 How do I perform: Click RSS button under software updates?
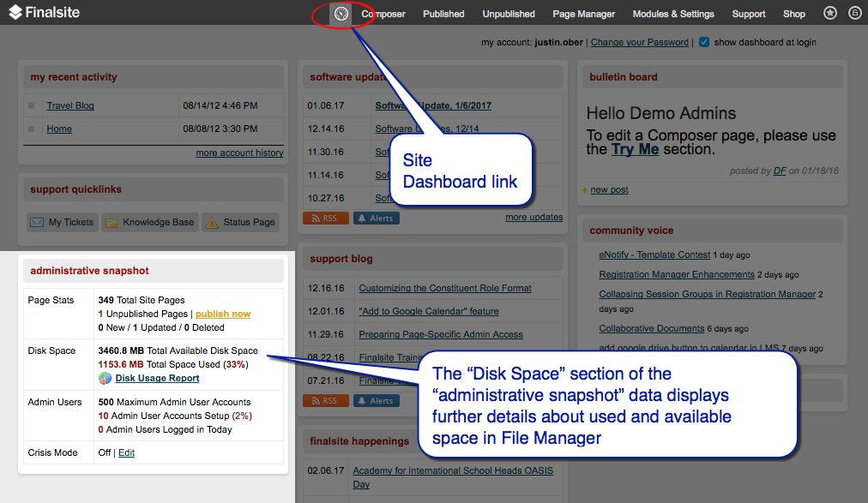click(326, 219)
